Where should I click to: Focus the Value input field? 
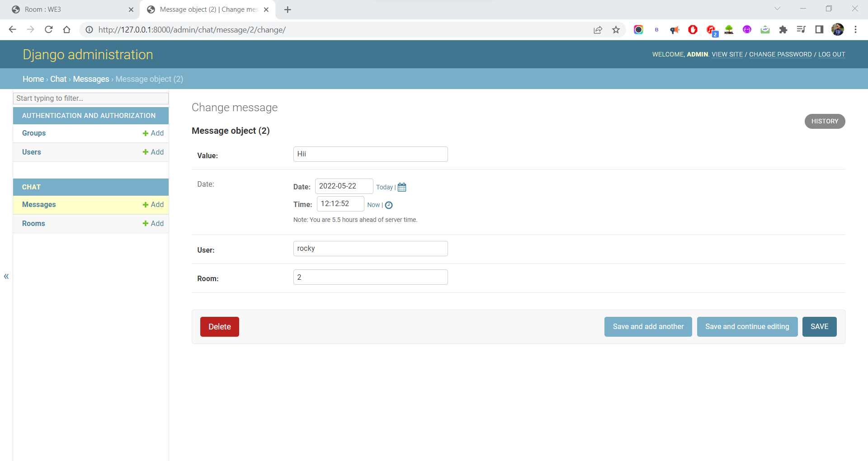371,154
